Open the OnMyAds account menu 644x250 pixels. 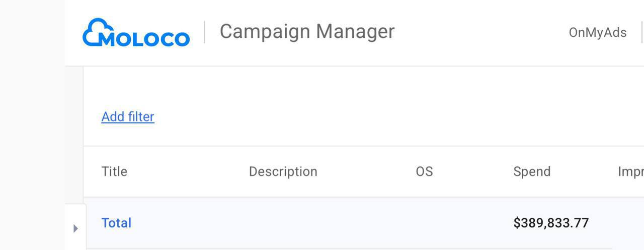(597, 32)
